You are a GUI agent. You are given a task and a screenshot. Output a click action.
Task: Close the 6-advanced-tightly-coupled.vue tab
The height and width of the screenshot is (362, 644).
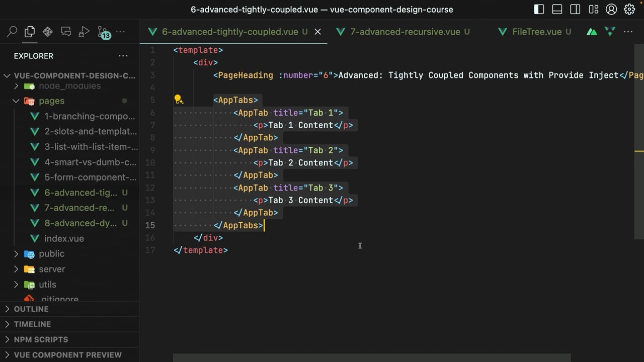point(317,32)
